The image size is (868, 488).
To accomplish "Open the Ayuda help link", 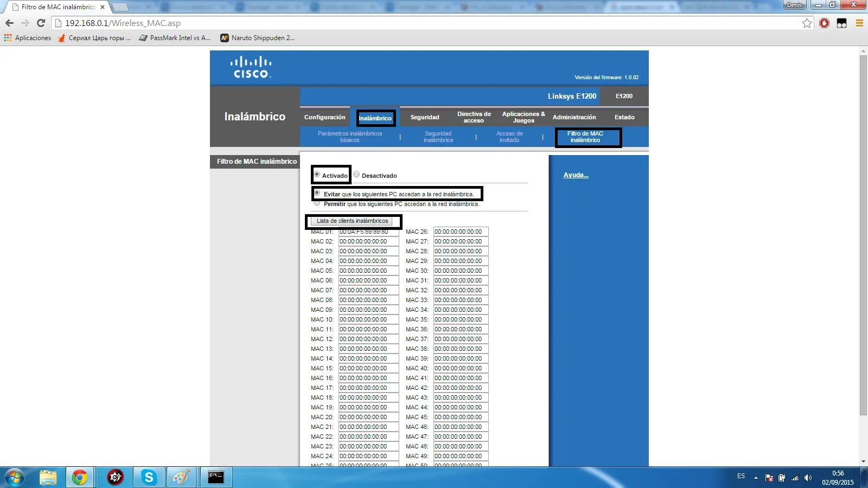I will pos(576,175).
